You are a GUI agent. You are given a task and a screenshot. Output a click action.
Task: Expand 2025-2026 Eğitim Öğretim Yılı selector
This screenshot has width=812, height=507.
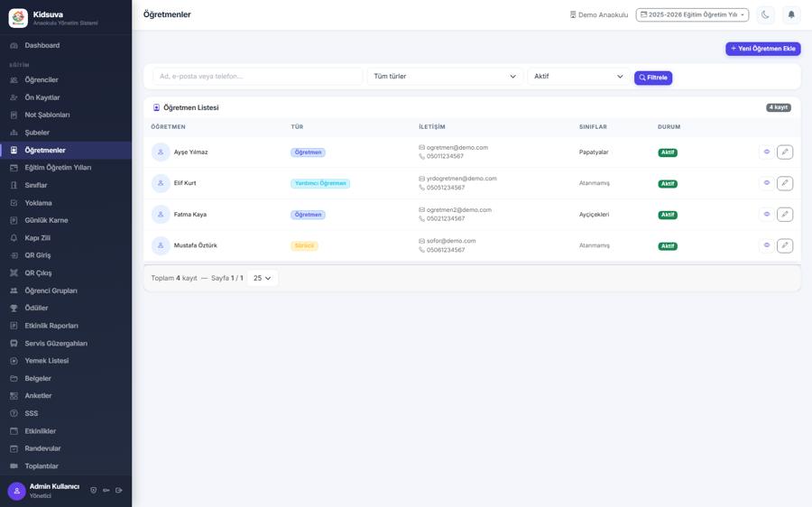point(692,15)
